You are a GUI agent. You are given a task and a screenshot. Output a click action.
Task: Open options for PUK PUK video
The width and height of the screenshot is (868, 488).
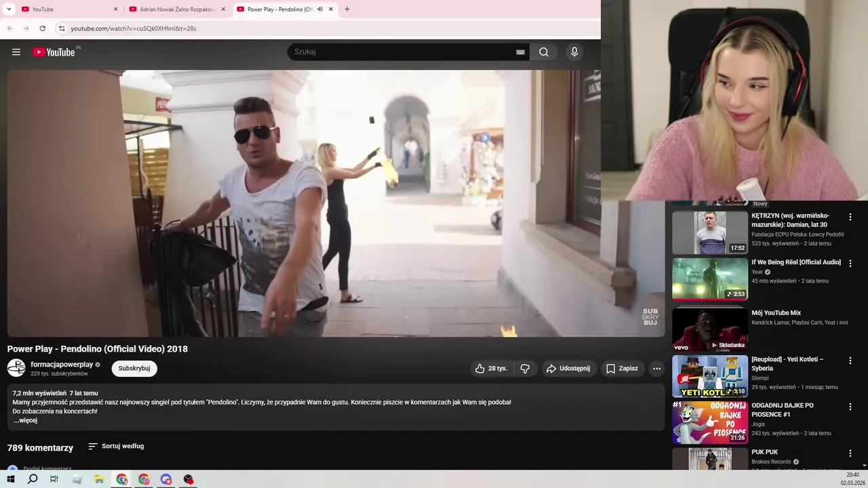pos(850,453)
